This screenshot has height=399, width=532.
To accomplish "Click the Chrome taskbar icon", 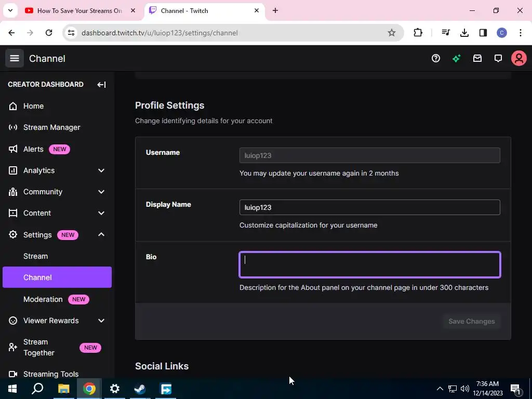I will coord(89,389).
